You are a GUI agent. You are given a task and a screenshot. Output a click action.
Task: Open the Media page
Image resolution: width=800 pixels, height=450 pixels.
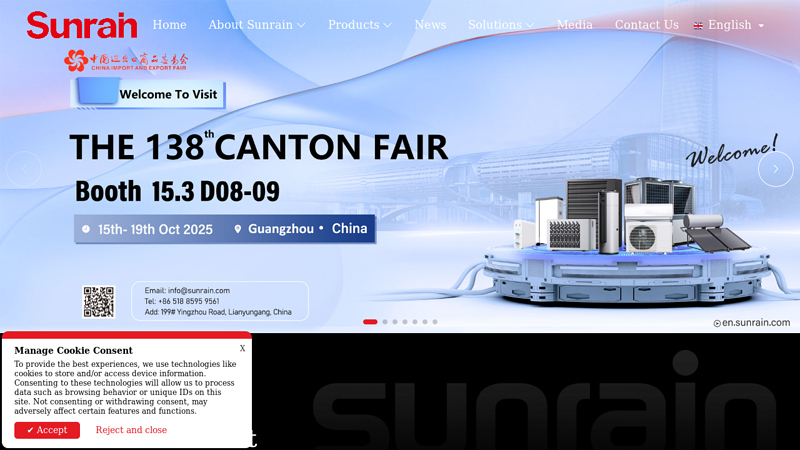[x=574, y=25]
